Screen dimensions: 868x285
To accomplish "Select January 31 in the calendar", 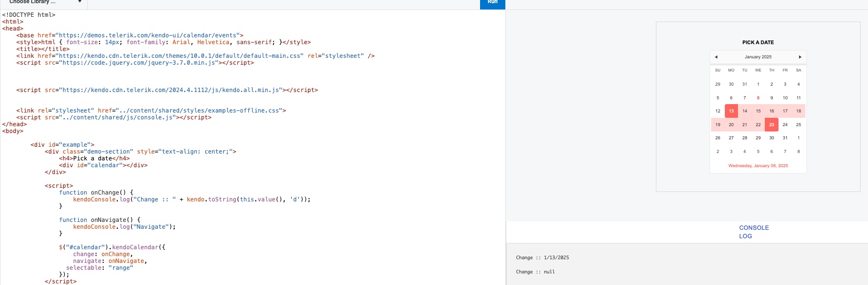I will click(785, 138).
